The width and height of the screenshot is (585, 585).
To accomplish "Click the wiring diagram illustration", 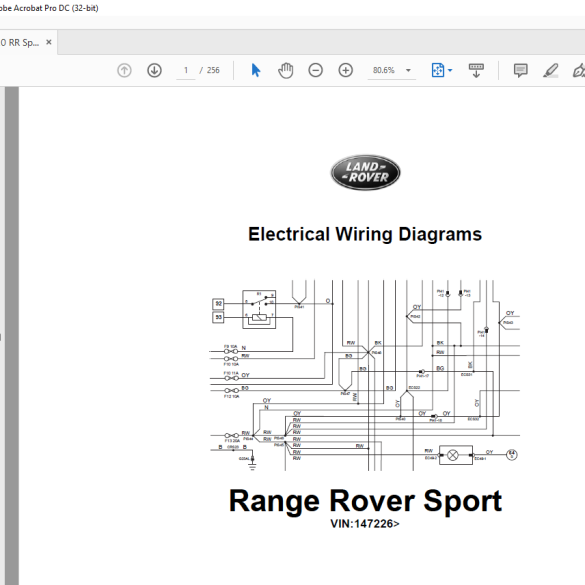I will click(365, 375).
